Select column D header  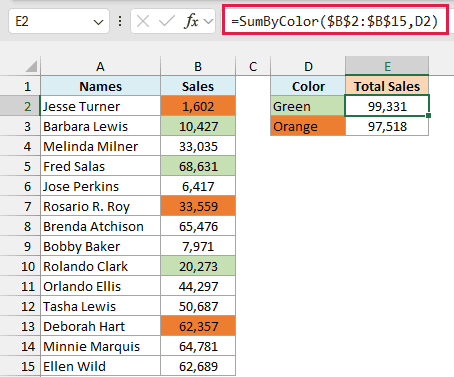click(x=308, y=67)
